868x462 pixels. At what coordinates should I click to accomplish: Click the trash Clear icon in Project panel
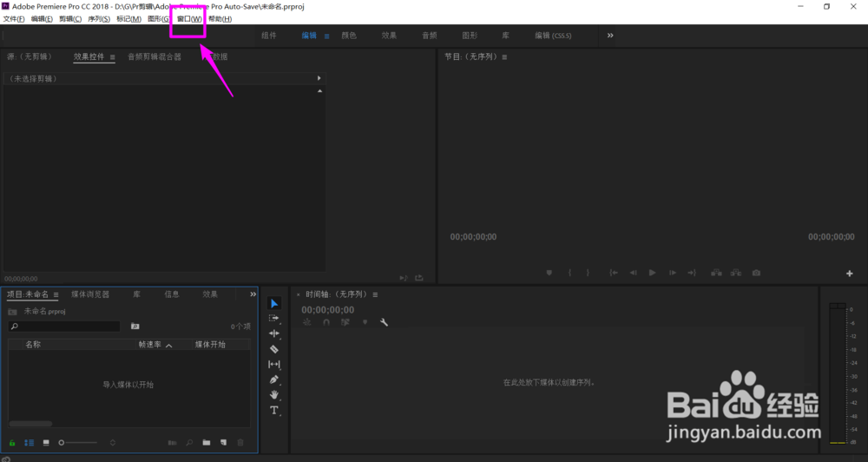240,443
